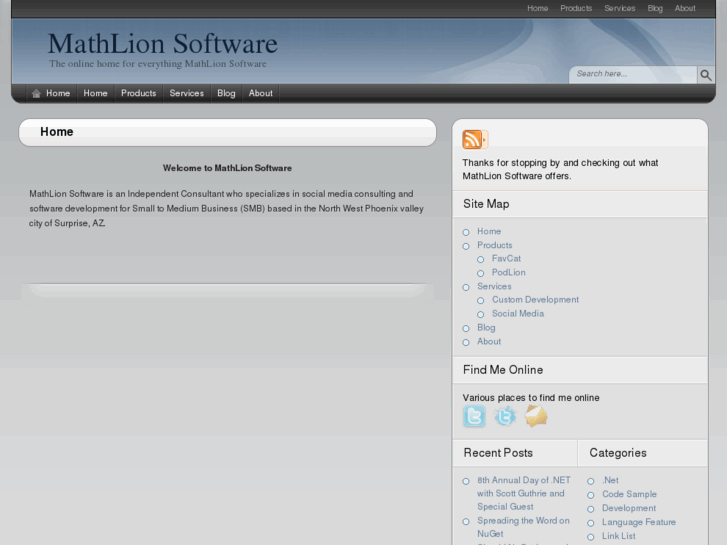Select About in main navigation bar
Screen dimensions: 727x545
coord(261,93)
